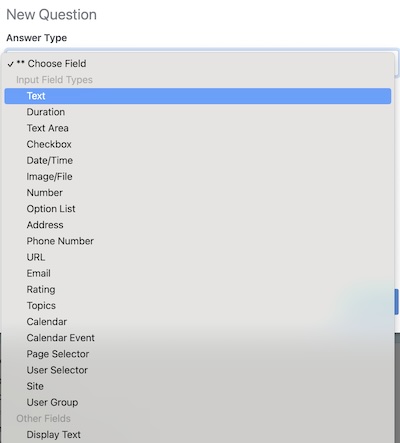This screenshot has width=400, height=443.
Task: Pick the Rating field type
Action: point(198,289)
